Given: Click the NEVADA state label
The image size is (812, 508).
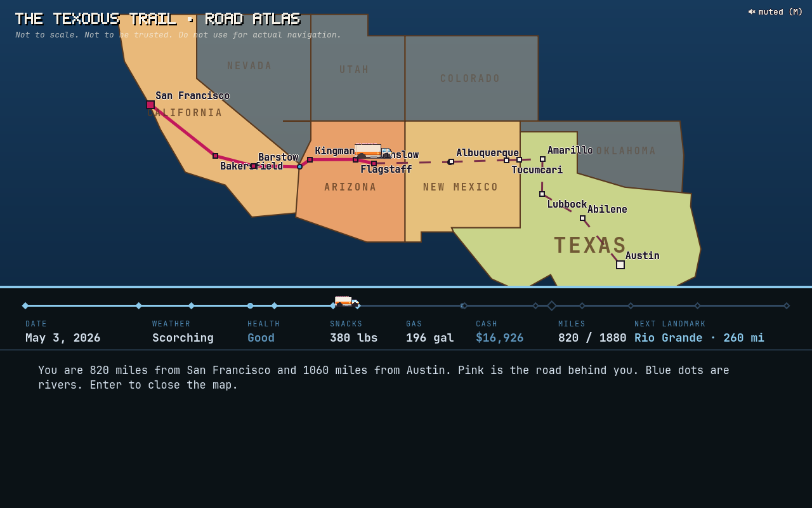Looking at the screenshot, I should click(250, 66).
